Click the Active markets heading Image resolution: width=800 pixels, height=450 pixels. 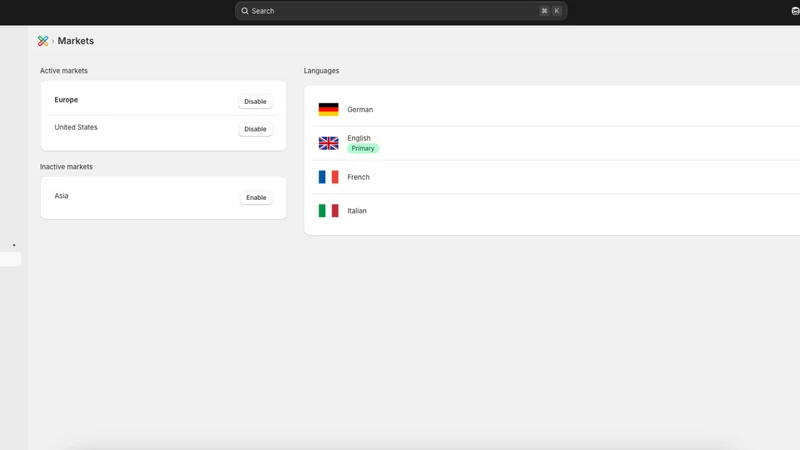[64, 71]
